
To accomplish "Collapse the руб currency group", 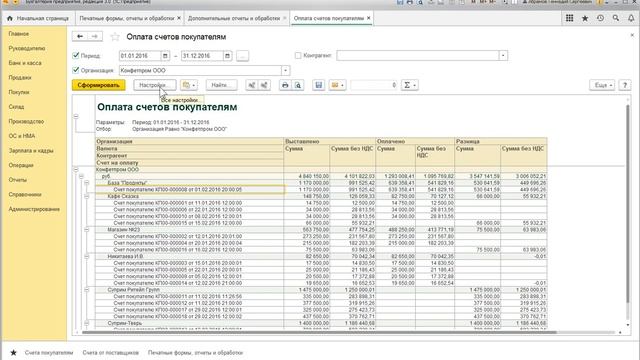I will (81, 176).
